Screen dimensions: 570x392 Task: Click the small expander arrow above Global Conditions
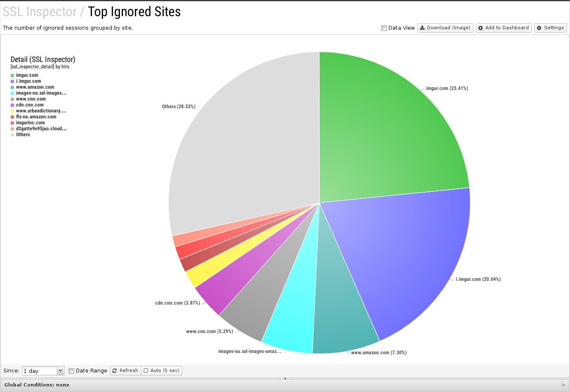point(285,378)
